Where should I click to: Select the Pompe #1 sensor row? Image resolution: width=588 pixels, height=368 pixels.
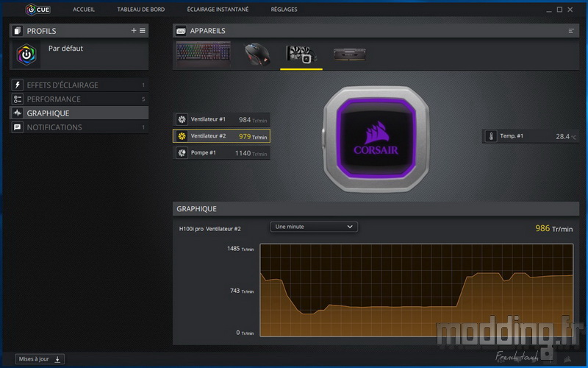(x=221, y=153)
